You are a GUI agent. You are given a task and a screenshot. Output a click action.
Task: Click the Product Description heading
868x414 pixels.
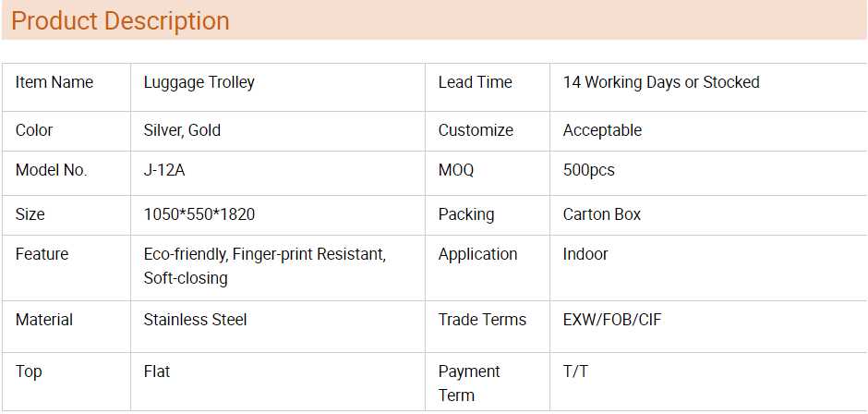coord(120,20)
